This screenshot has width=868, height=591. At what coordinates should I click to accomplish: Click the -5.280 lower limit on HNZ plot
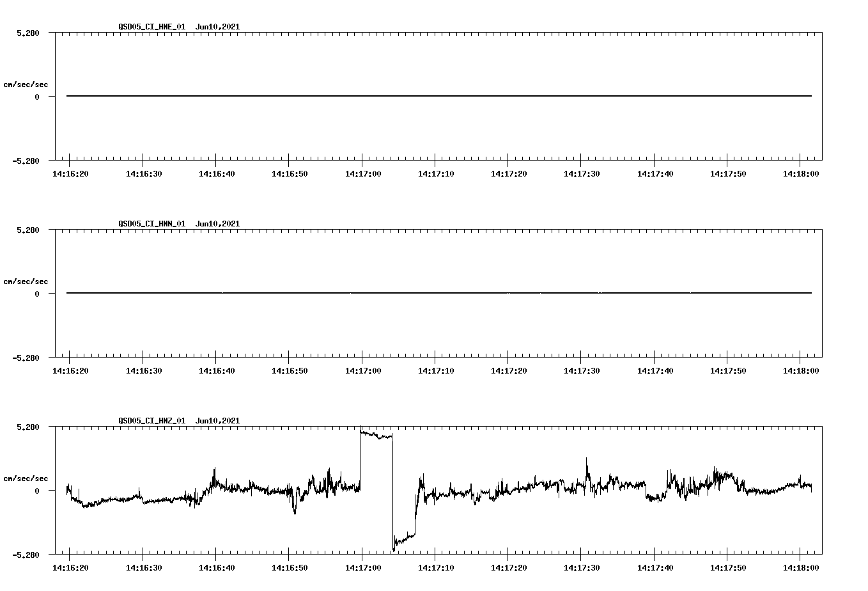tap(26, 555)
